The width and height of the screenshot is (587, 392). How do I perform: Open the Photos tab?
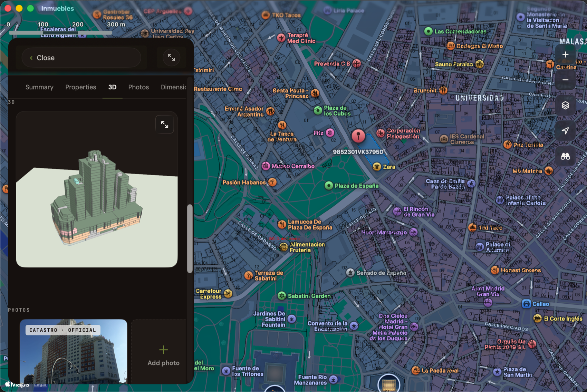coord(138,87)
